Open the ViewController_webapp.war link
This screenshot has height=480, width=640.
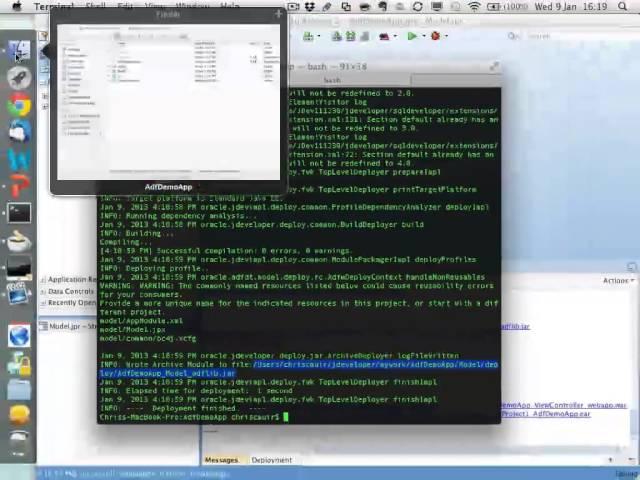coord(564,405)
